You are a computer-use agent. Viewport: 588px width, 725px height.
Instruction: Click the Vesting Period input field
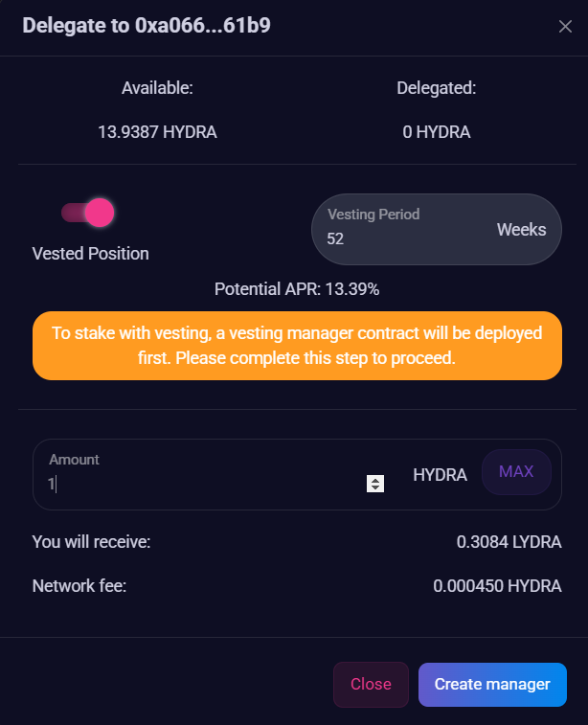(x=402, y=238)
